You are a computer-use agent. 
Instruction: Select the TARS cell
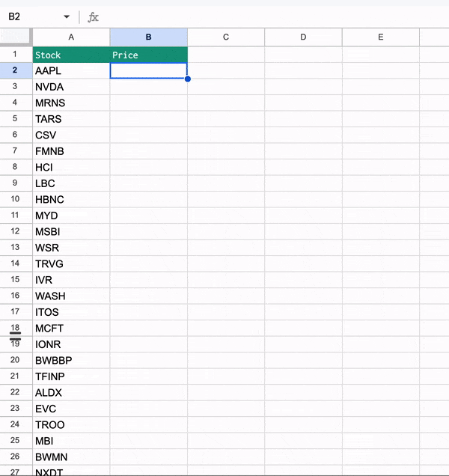71,119
